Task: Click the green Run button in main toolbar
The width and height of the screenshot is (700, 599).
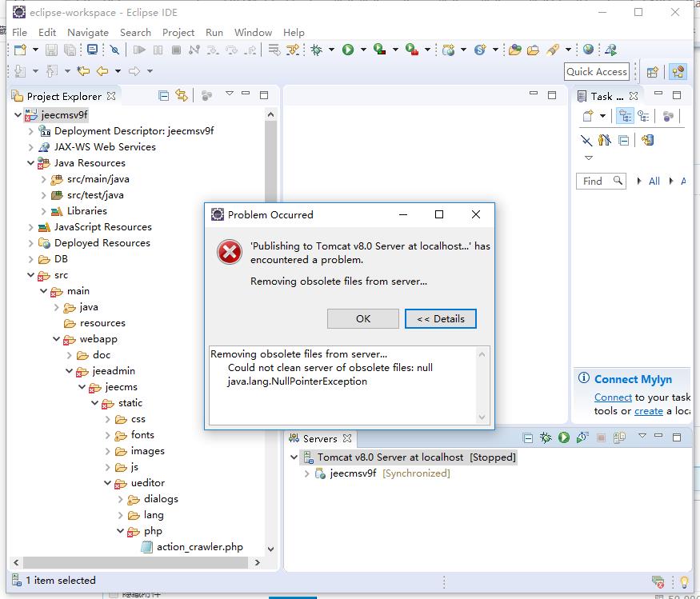Action: [348, 50]
